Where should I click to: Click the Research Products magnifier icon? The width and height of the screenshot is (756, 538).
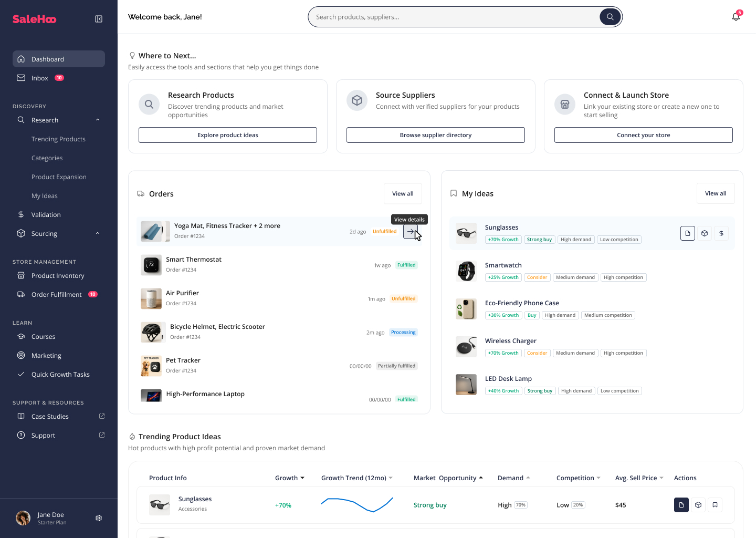[x=149, y=104]
